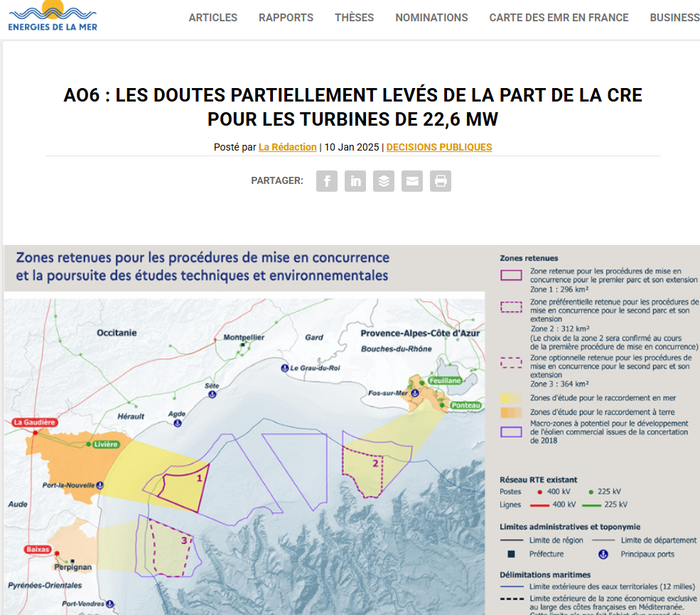Click the Energies de la Mer logo

pos(53,16)
